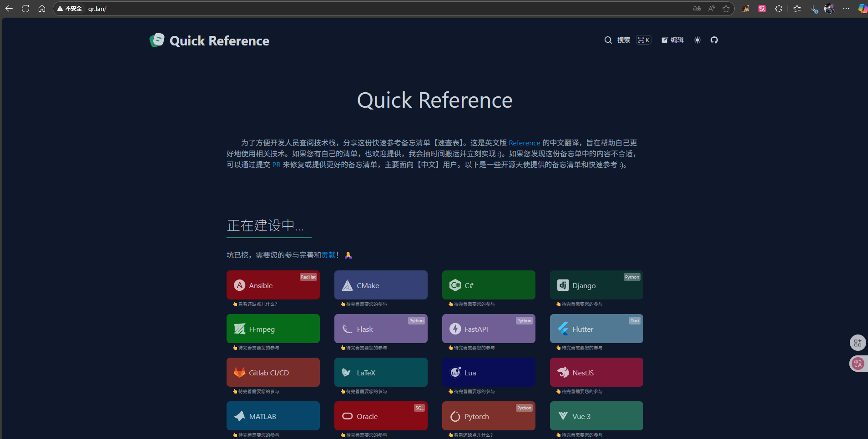Open the Flask card

click(x=381, y=329)
